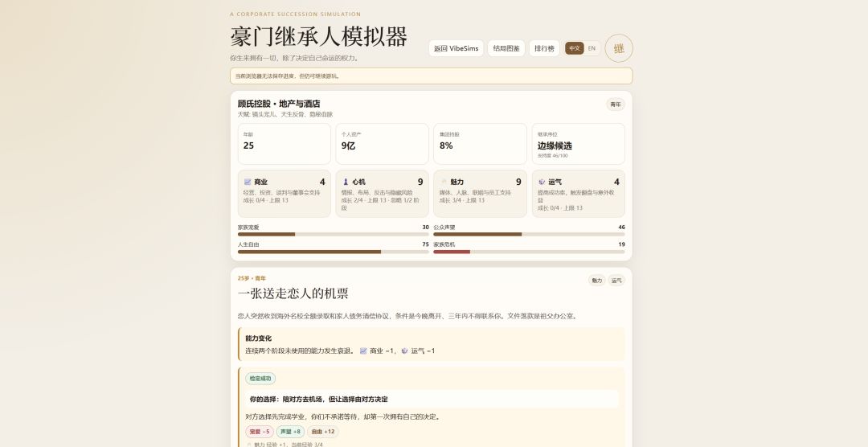Viewport: 868px width, 447px height.
Task: Click the 家族危机 value 19
Action: pos(621,244)
